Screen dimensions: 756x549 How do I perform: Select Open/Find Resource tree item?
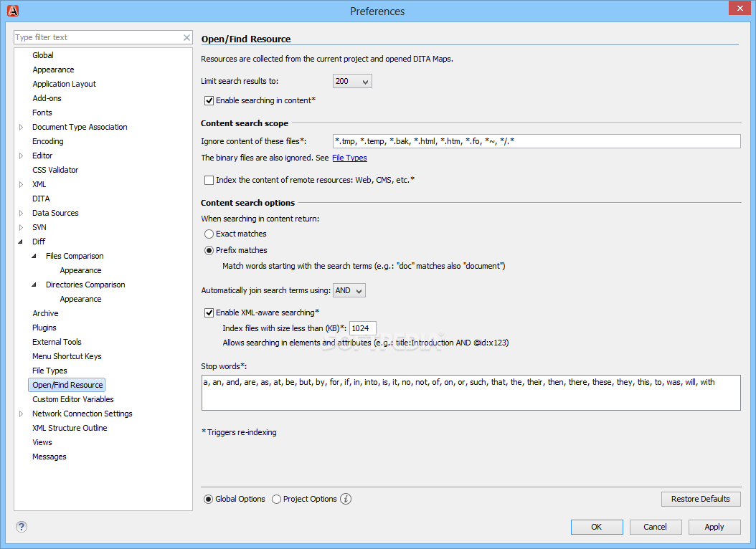[x=67, y=386]
